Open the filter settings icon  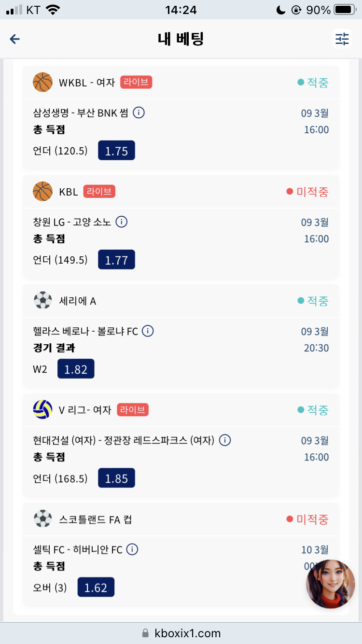pyautogui.click(x=342, y=39)
